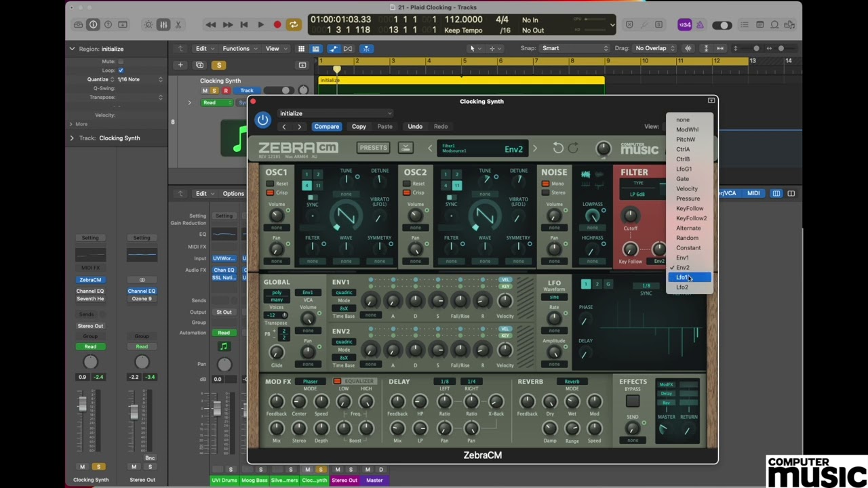Screen dimensions: 868x488
Task: Open the Mixer icon in control bar
Action: click(163, 25)
